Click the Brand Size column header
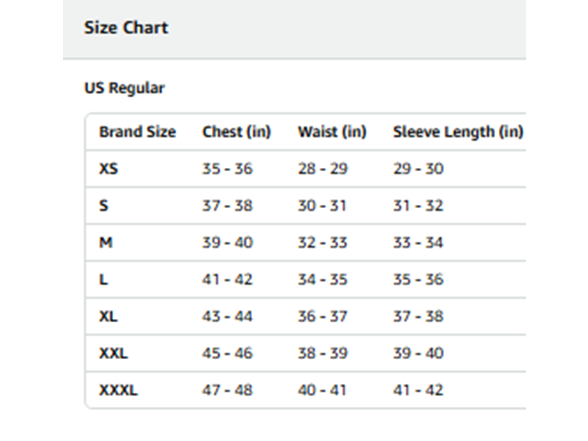Viewport: 588px width, 441px height. coord(137,132)
